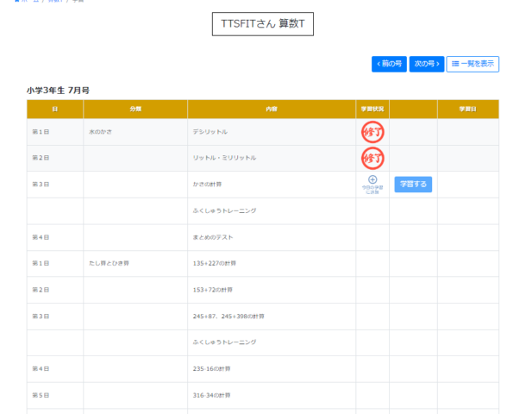Open the まとめのテスト entry
Image resolution: width=532 pixels, height=414 pixels.
[213, 237]
